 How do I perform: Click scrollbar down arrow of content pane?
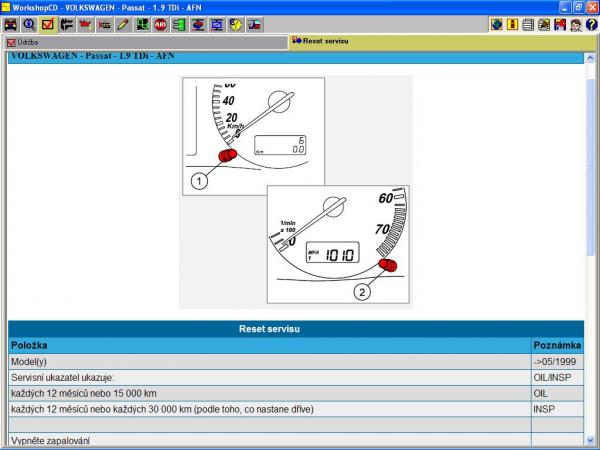tap(590, 440)
